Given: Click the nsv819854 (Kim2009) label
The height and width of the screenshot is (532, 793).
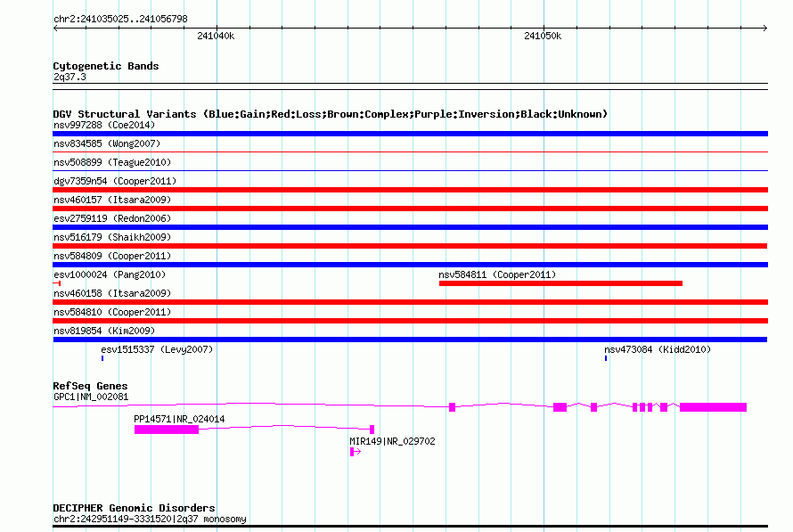Looking at the screenshot, I should [x=104, y=331].
